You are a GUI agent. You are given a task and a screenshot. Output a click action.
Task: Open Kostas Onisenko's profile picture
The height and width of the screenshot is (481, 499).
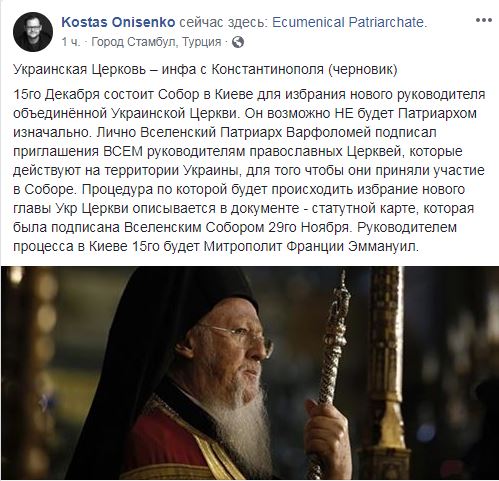click(x=33, y=32)
